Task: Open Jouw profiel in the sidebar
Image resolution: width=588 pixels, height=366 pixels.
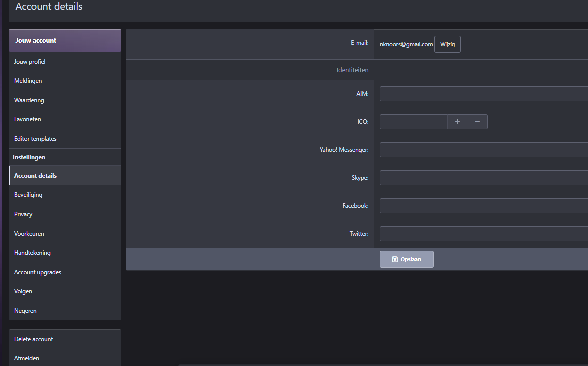Action: 30,62
